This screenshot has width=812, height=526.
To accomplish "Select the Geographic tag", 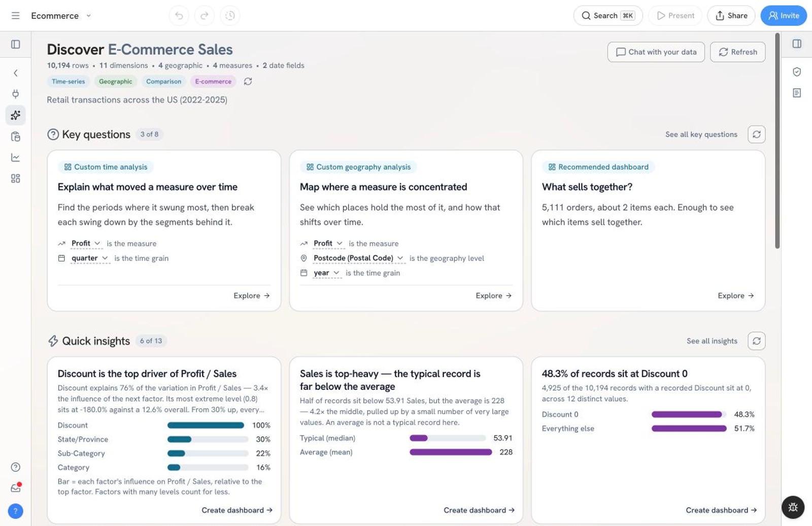I will (x=116, y=81).
